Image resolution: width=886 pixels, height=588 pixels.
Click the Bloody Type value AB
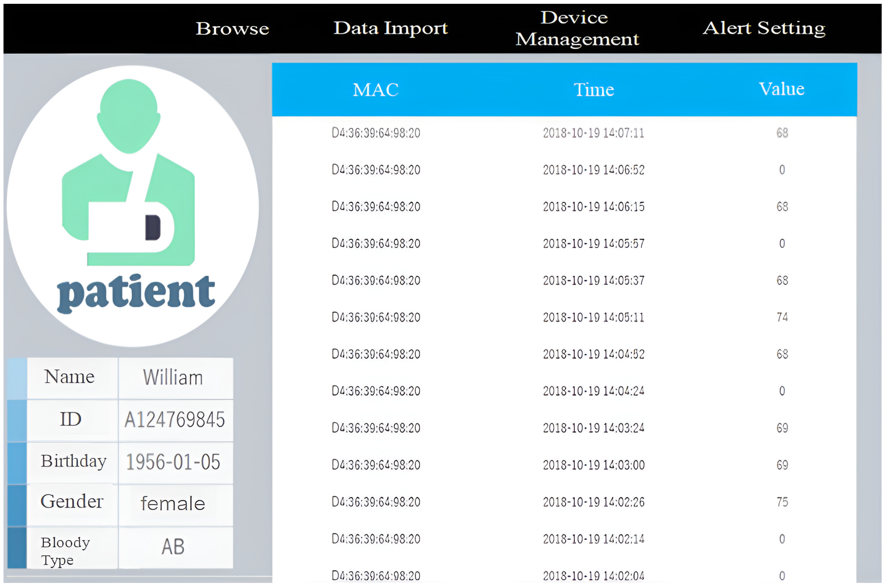point(173,547)
